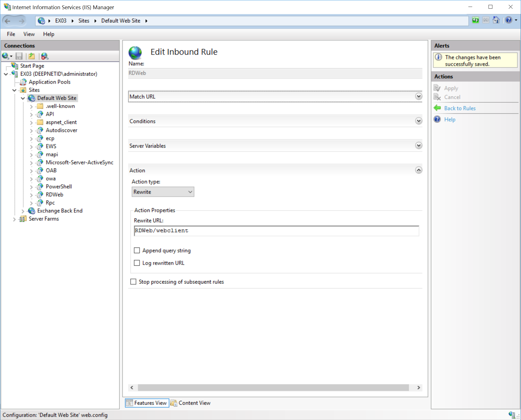Expand the Conditions section chevron
521x420 pixels.
tap(418, 121)
